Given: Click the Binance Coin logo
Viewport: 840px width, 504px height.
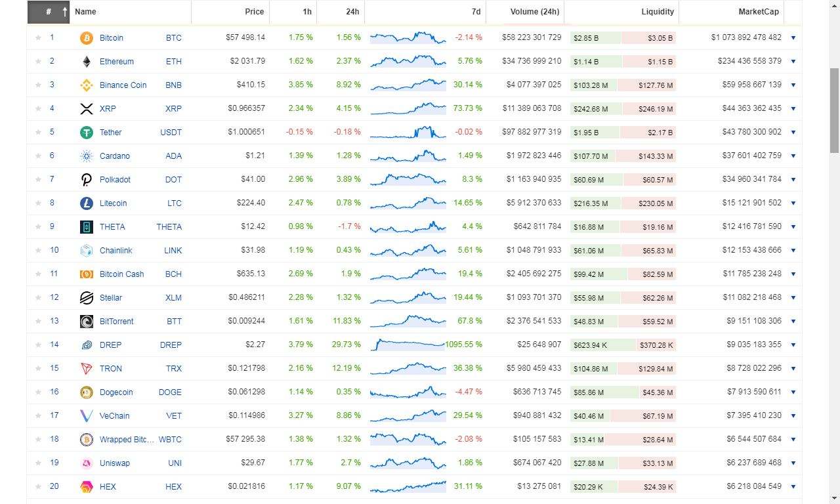Looking at the screenshot, I should (x=87, y=85).
